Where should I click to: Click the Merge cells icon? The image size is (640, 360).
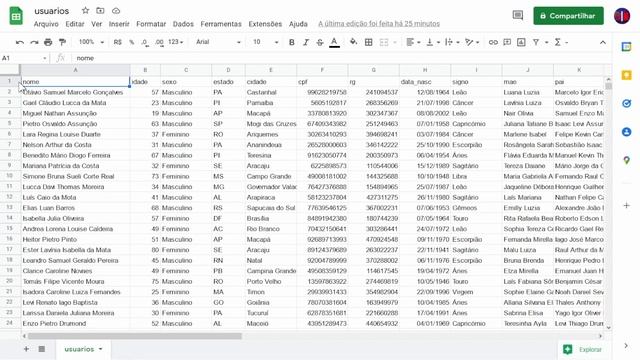[x=384, y=42]
